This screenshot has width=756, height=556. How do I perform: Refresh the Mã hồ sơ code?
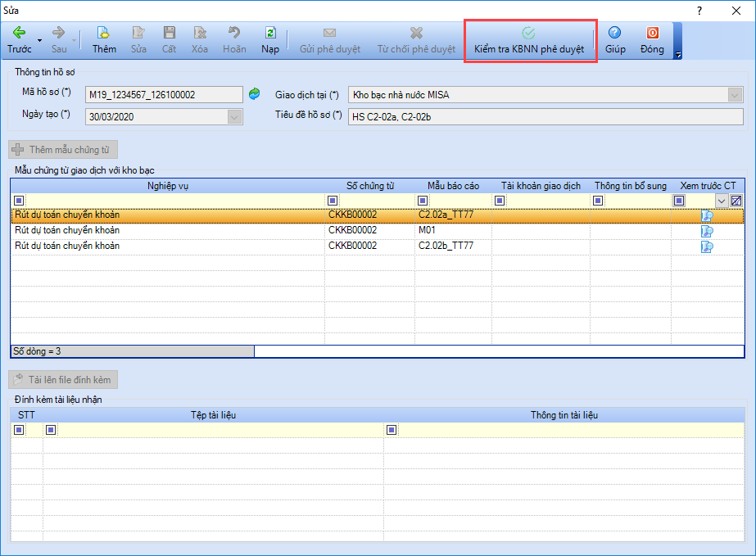click(255, 94)
